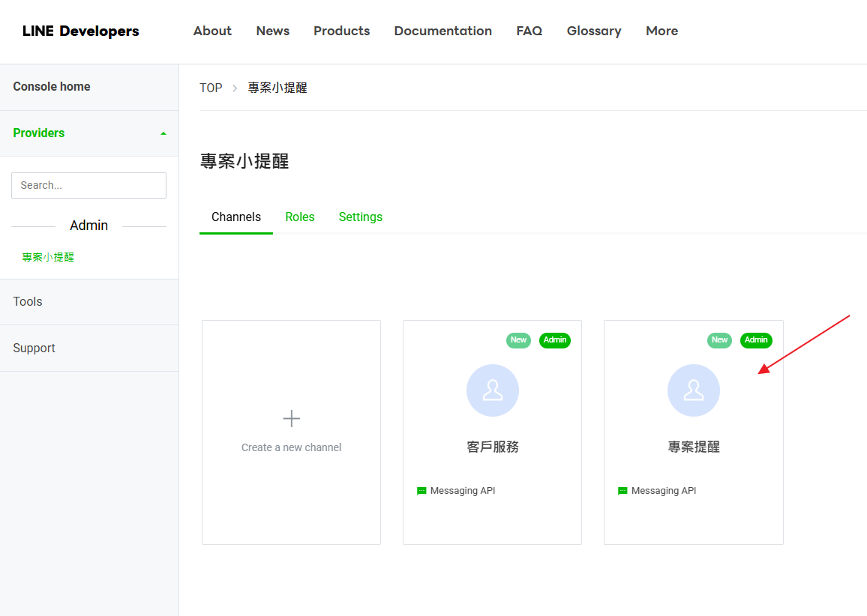The height and width of the screenshot is (616, 867).
Task: Open Products in top navigation
Action: click(x=342, y=31)
